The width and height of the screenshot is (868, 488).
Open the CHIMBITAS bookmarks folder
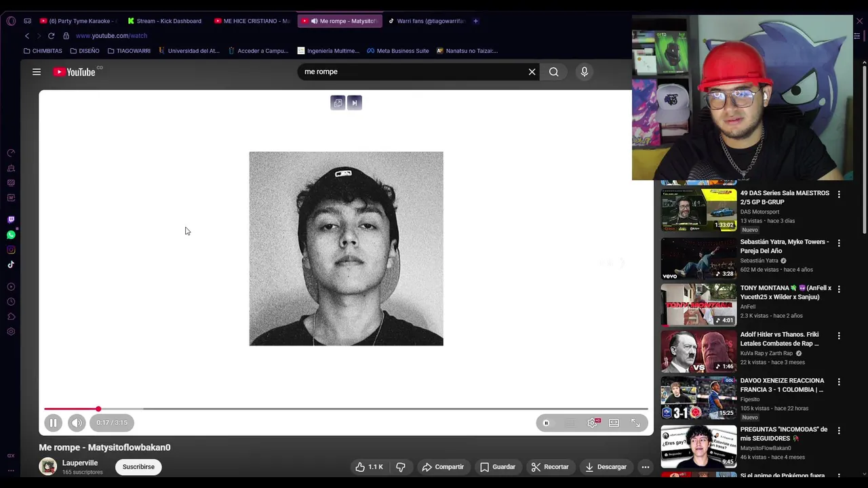43,51
